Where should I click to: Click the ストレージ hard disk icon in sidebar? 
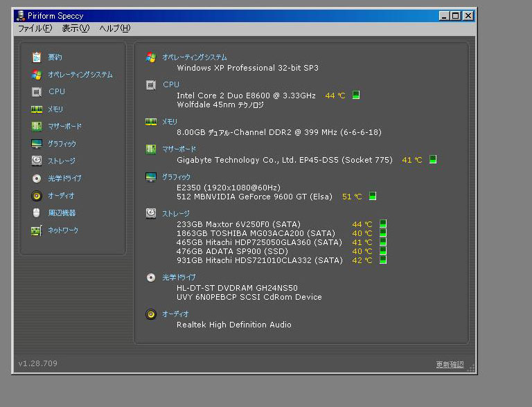[37, 161]
